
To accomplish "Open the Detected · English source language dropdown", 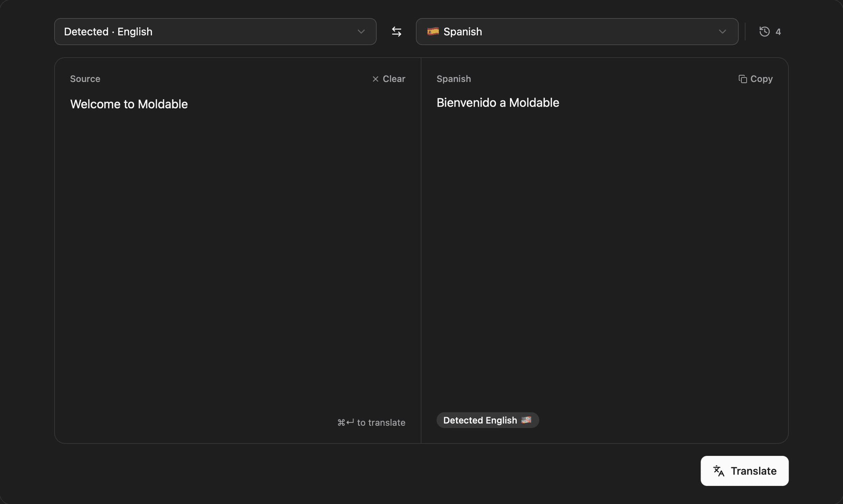I will click(x=215, y=32).
